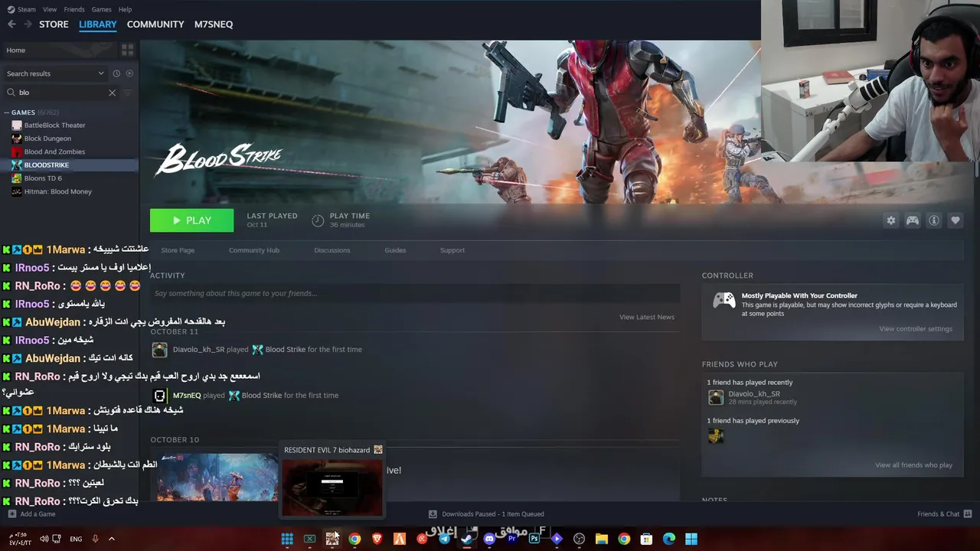Collapse the GAMES category

click(7, 112)
